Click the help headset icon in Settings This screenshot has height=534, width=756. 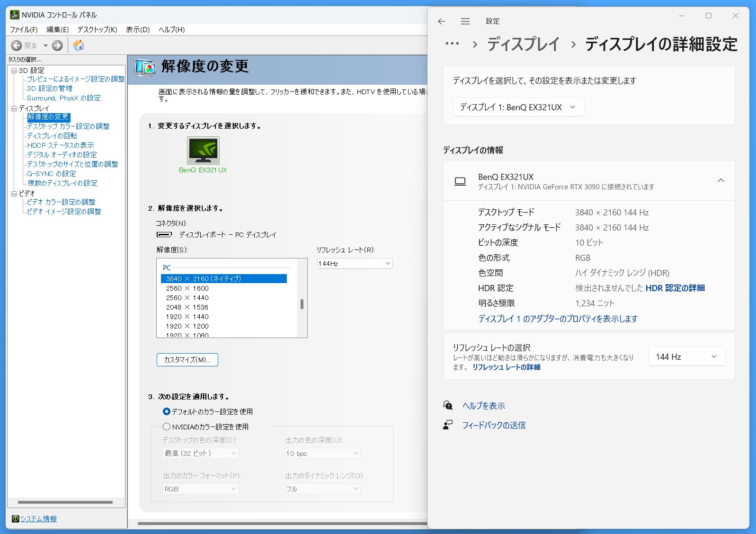pyautogui.click(x=448, y=405)
